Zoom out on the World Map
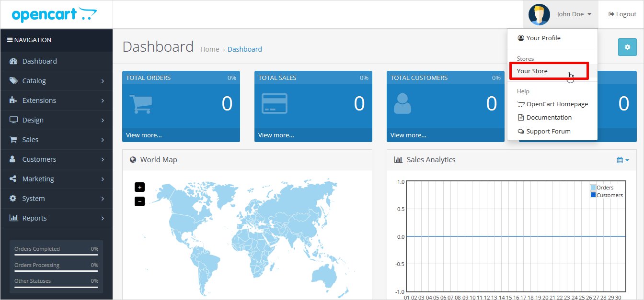This screenshot has height=300, width=644. (x=139, y=201)
